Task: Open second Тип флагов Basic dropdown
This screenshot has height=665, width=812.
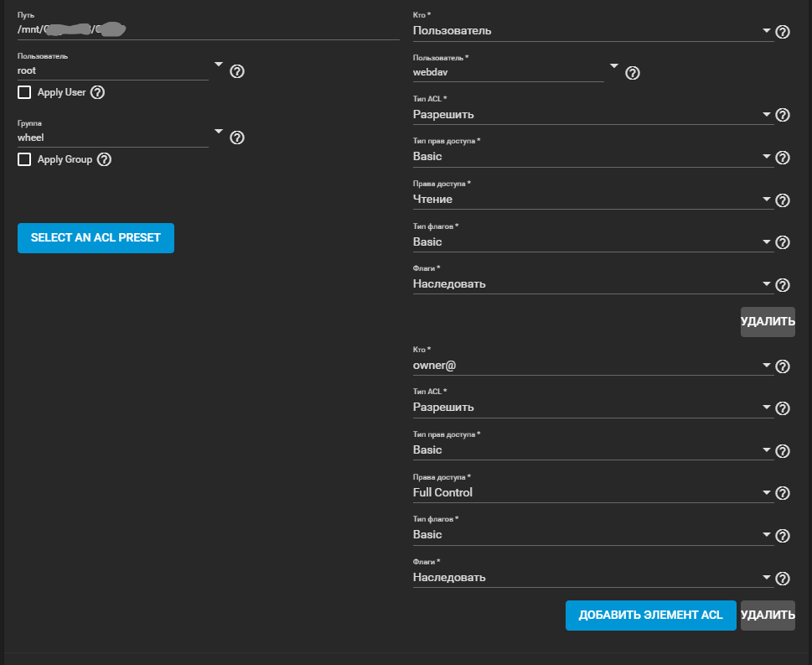Action: 593,535
